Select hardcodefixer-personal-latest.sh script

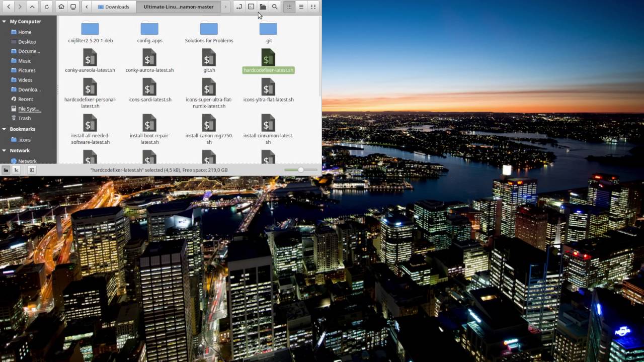tap(90, 94)
